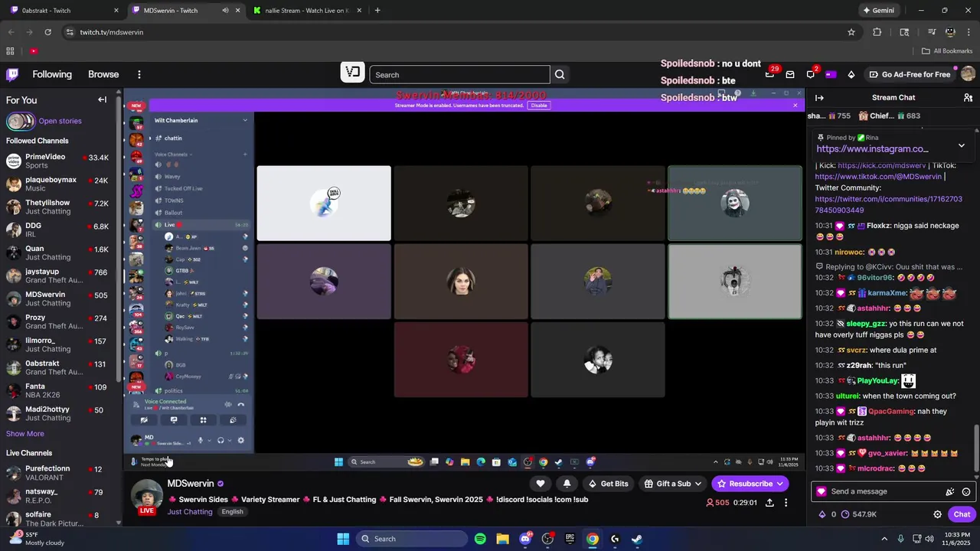The width and height of the screenshot is (980, 551).
Task: Expand the pinned message in chat
Action: point(962,145)
